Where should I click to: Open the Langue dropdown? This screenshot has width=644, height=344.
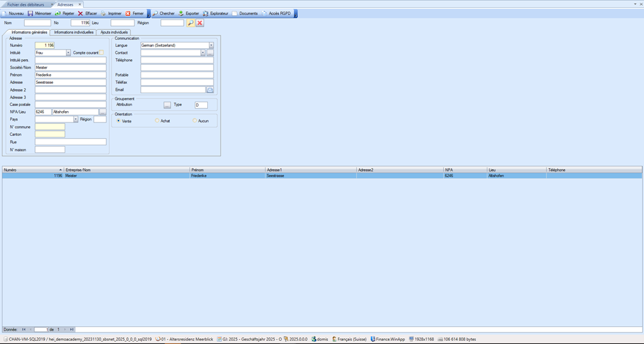[x=211, y=45]
